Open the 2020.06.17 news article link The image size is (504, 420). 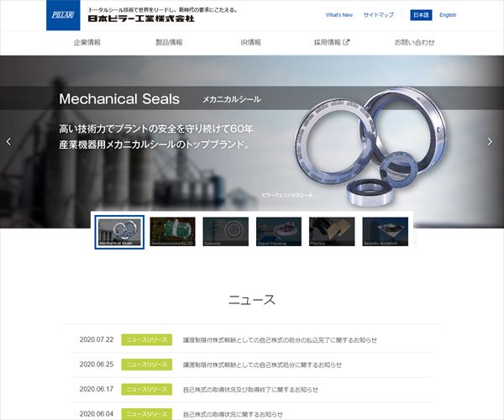(x=250, y=390)
